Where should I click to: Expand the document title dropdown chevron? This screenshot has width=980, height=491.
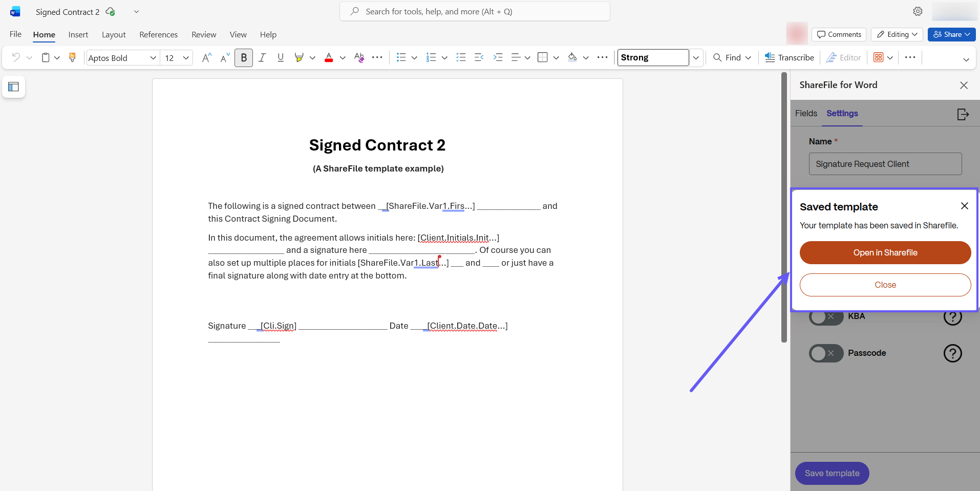[x=136, y=12]
